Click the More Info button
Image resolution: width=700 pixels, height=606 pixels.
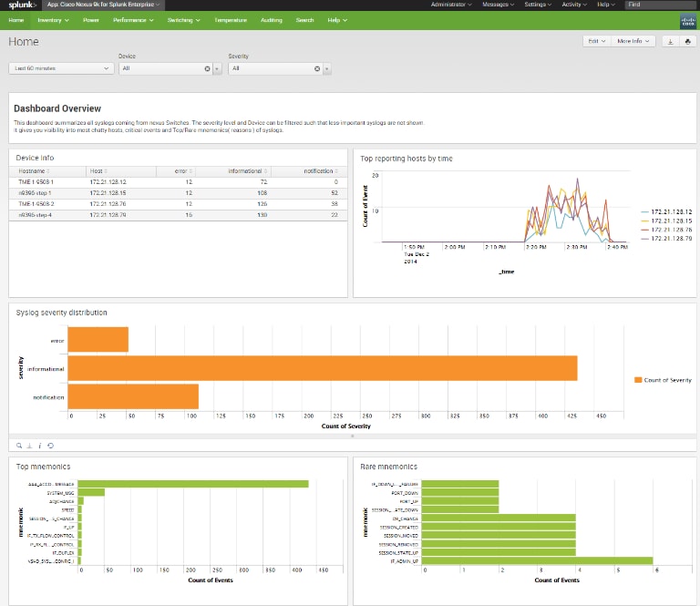click(633, 42)
